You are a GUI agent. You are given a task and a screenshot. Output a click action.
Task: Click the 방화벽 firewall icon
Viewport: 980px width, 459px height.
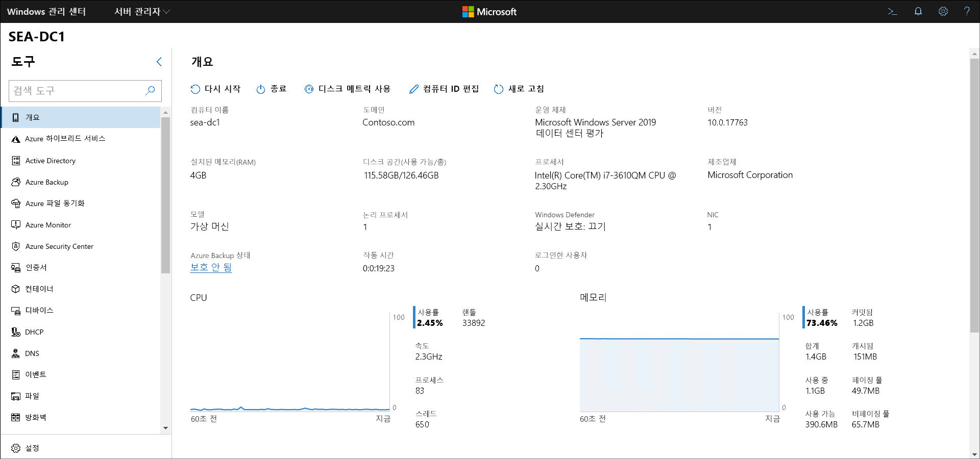(16, 417)
